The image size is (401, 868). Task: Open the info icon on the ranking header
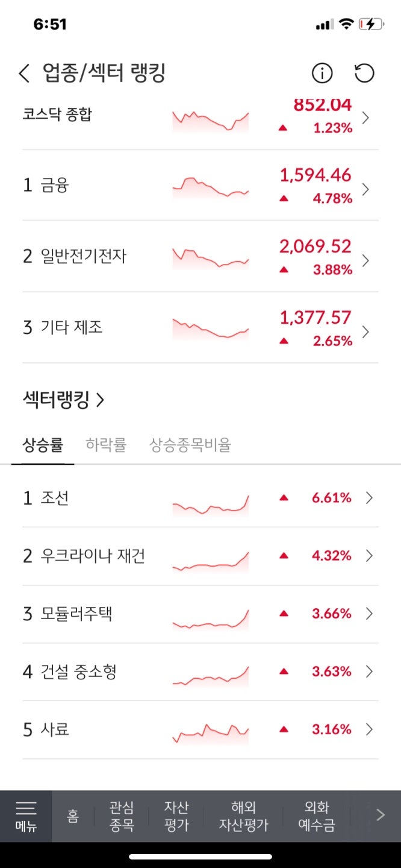point(323,73)
